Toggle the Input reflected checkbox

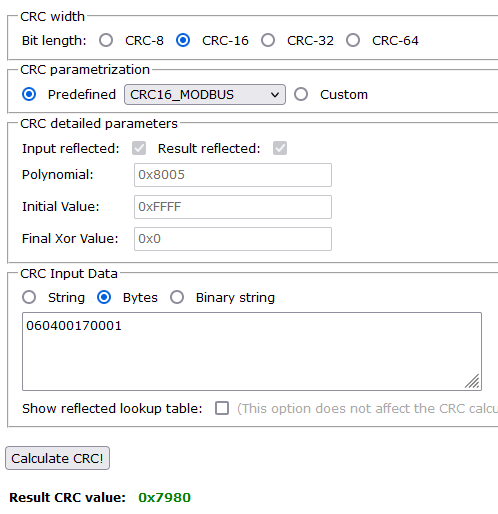tap(139, 148)
